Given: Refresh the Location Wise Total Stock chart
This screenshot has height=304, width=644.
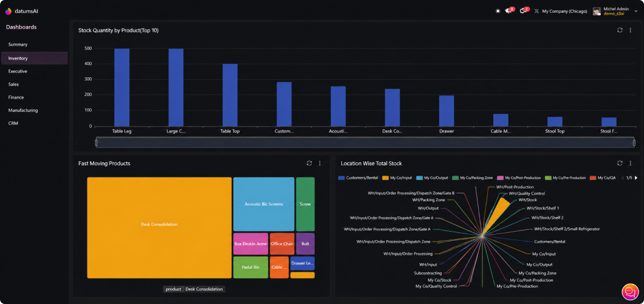Looking at the screenshot, I should click(x=620, y=163).
